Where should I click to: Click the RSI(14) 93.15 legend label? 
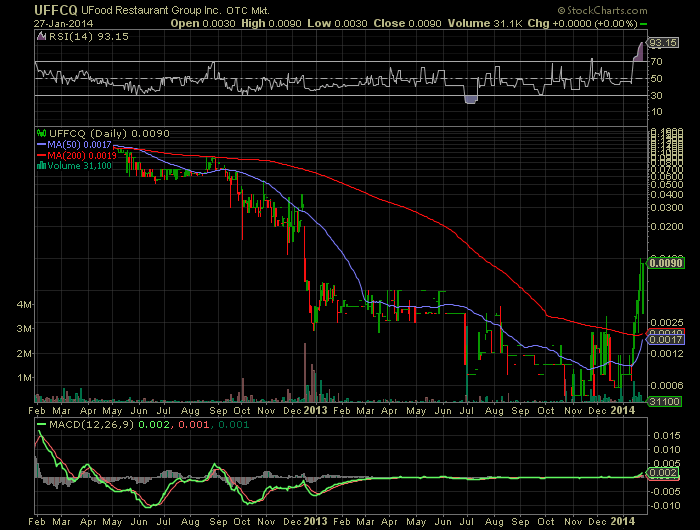[88, 37]
